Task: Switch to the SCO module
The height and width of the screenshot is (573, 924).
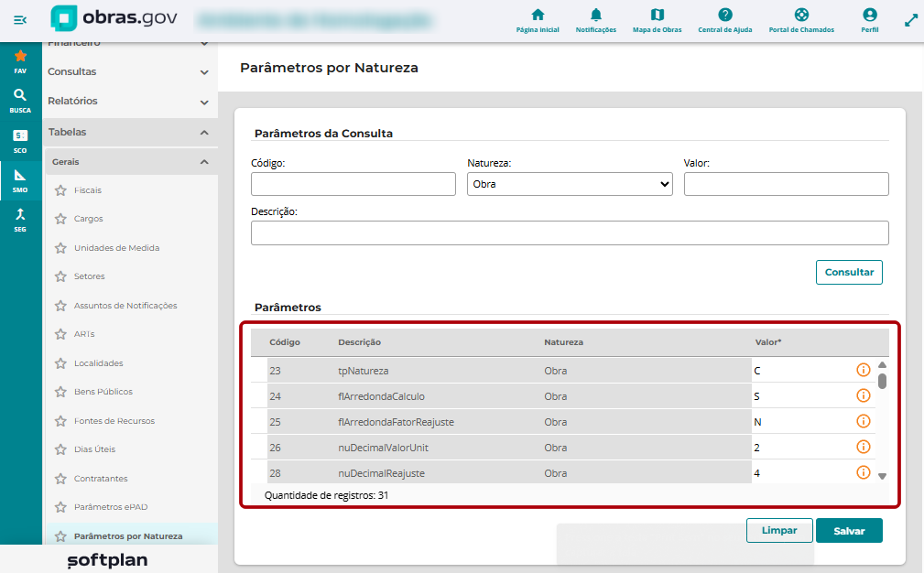Action: pos(21,141)
